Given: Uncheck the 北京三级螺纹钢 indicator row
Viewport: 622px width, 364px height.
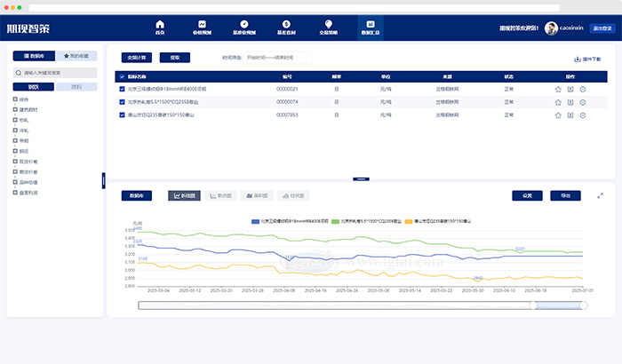Looking at the screenshot, I should [122, 89].
